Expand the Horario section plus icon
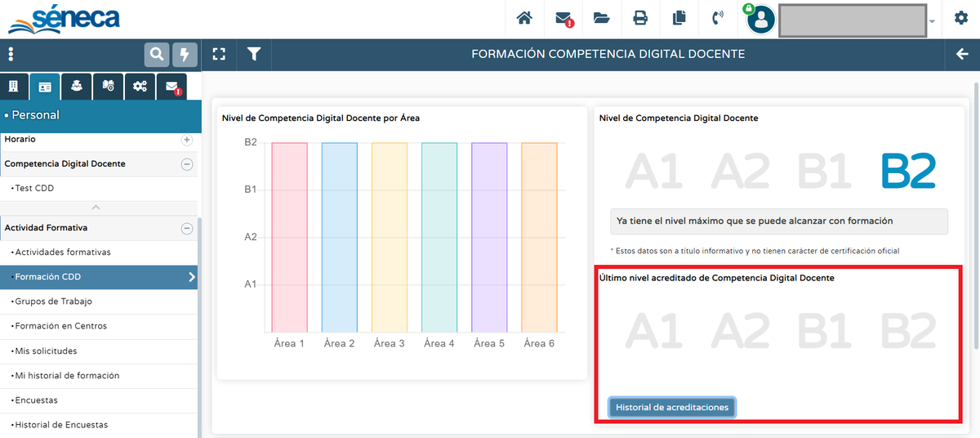 point(187,140)
